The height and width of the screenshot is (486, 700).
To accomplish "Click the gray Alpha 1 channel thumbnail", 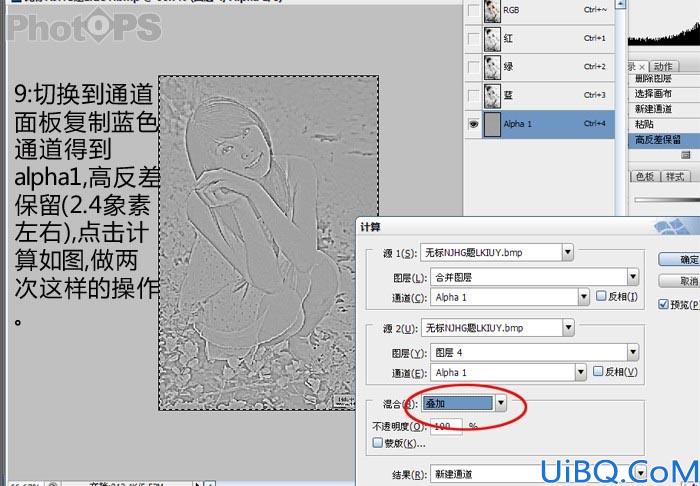I will [492, 124].
